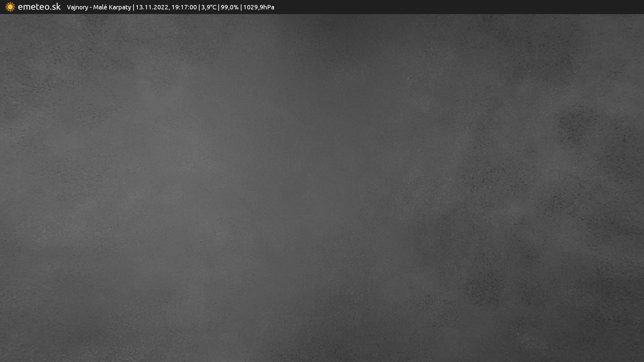
Task: Click the Vajnory location label
Action: point(77,7)
